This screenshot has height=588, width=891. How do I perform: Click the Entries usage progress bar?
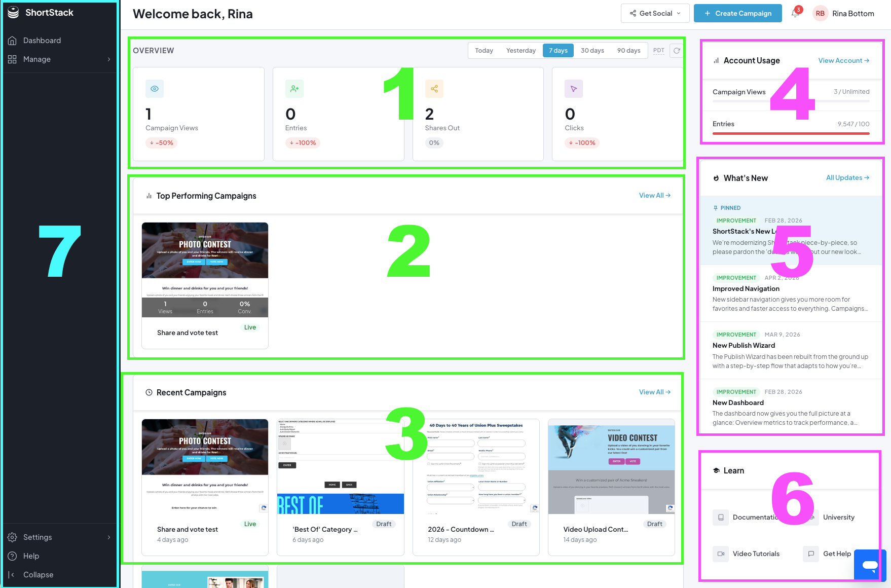(x=790, y=133)
